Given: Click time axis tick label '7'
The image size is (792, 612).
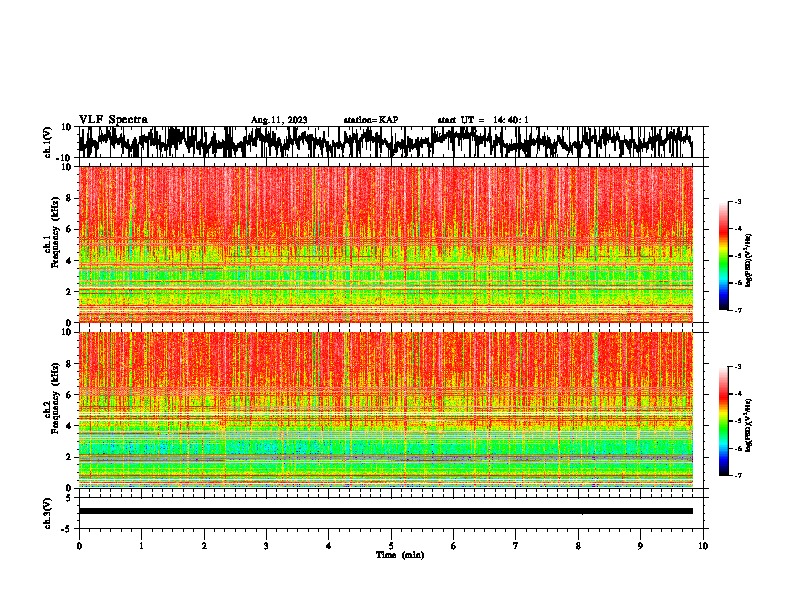Looking at the screenshot, I should pos(516,546).
